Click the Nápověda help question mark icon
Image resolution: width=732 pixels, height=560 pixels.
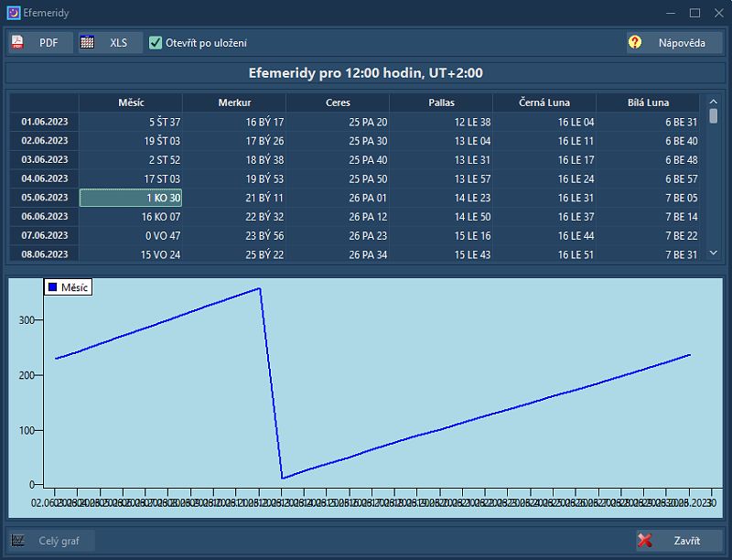(635, 43)
